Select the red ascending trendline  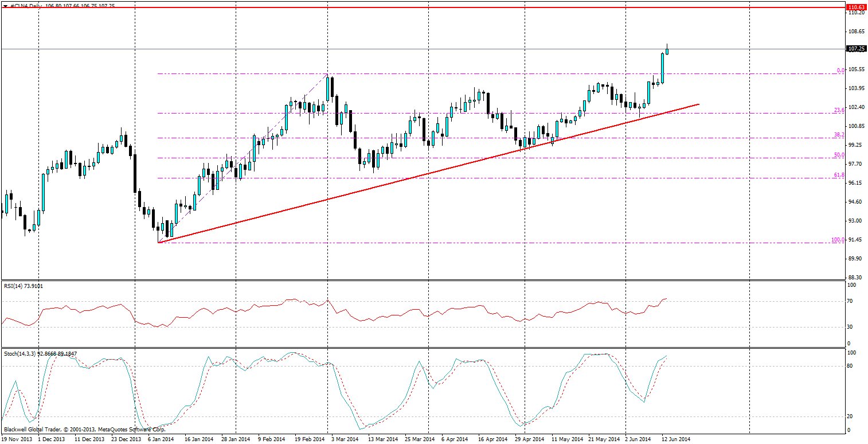(x=428, y=173)
